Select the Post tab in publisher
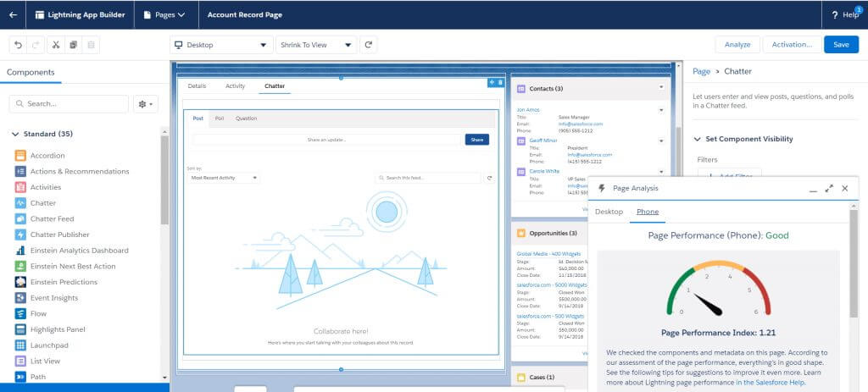The height and width of the screenshot is (392, 868). tap(198, 119)
